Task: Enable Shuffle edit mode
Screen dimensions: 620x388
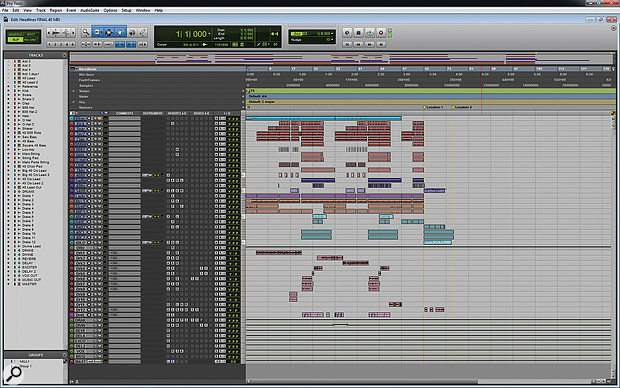Action: [x=15, y=35]
